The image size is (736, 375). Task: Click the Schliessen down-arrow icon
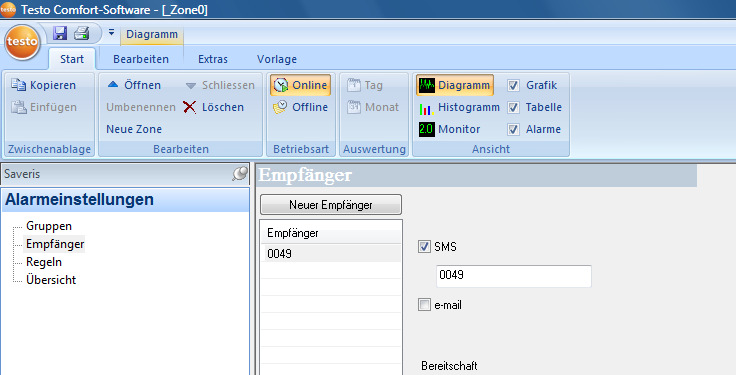point(191,85)
